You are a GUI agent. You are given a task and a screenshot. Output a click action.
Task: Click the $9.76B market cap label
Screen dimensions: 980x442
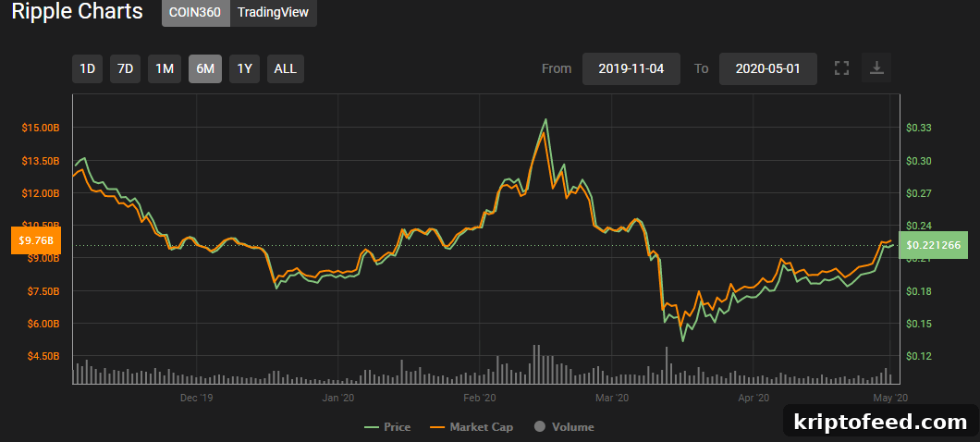click(x=36, y=240)
